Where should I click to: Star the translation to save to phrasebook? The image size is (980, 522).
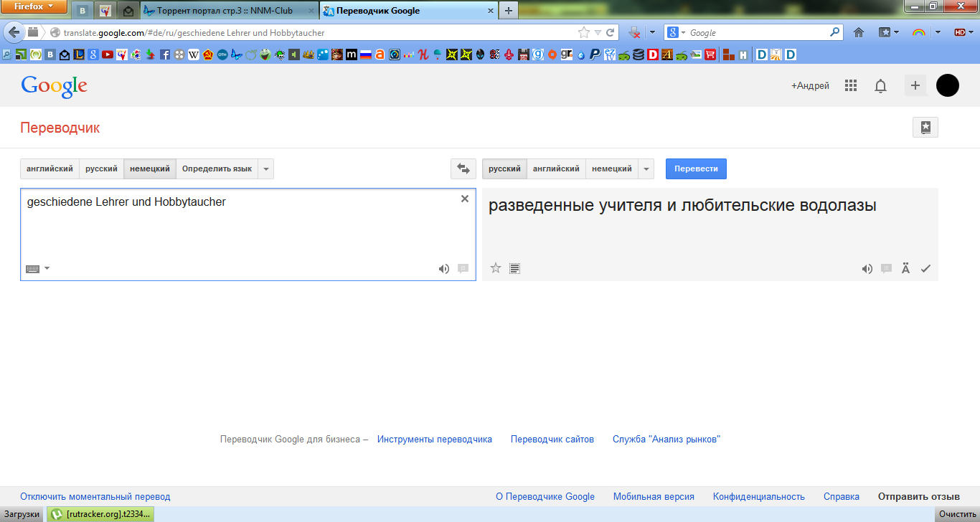tap(496, 268)
